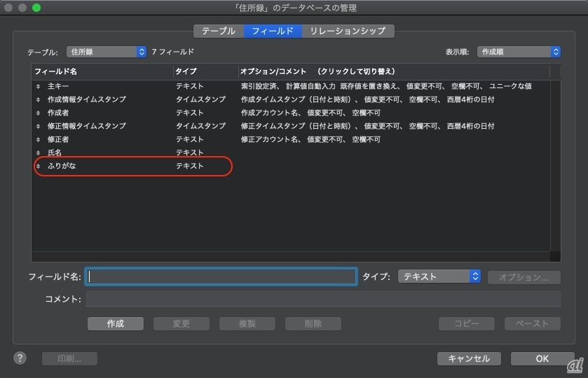Click reorder handle for 作成者 row

click(x=39, y=113)
